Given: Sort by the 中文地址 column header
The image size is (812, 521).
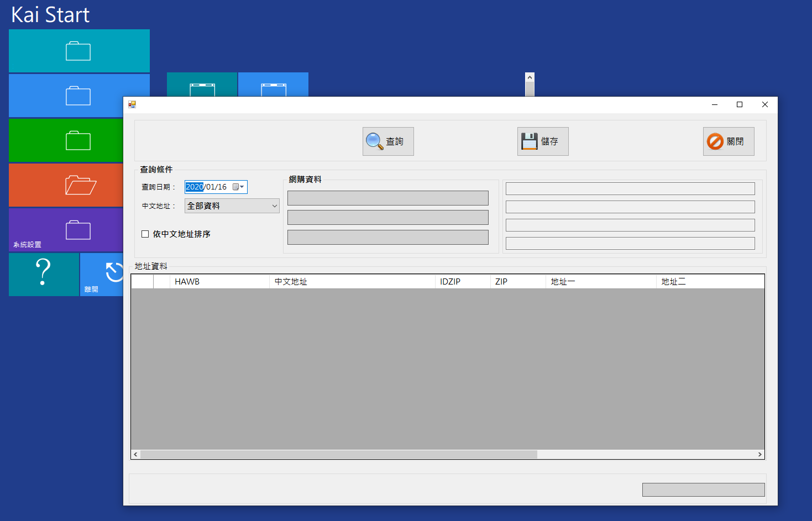Looking at the screenshot, I should (352, 282).
